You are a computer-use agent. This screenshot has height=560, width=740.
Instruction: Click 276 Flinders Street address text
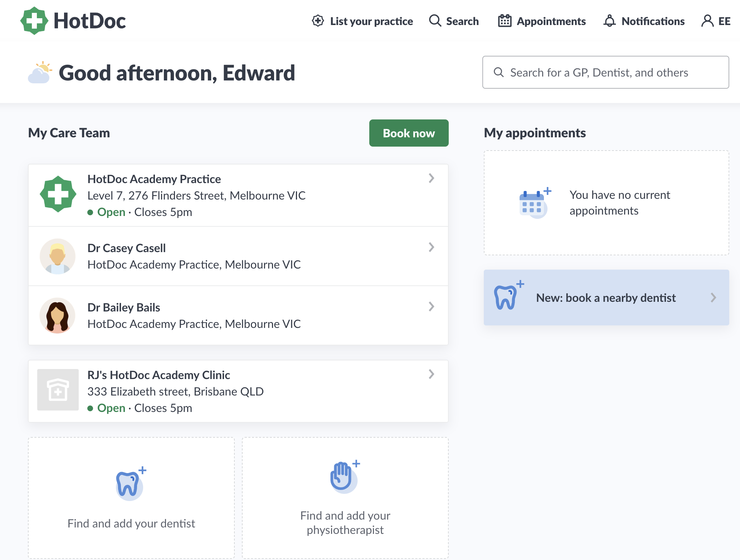pos(196,196)
